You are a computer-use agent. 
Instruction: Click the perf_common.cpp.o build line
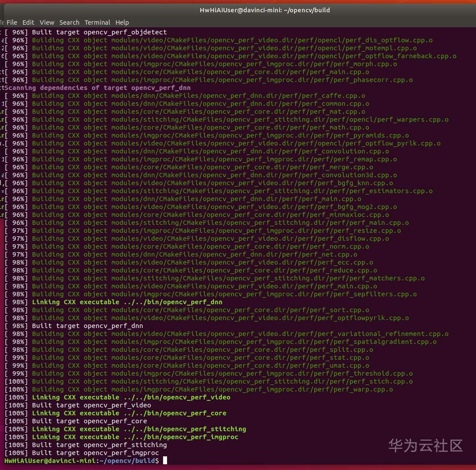click(187, 104)
